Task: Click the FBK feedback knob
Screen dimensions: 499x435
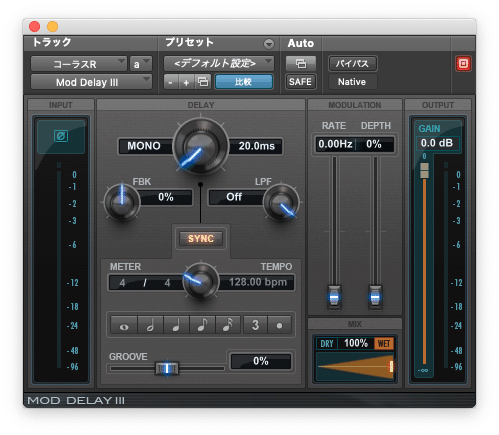Action: [122, 202]
